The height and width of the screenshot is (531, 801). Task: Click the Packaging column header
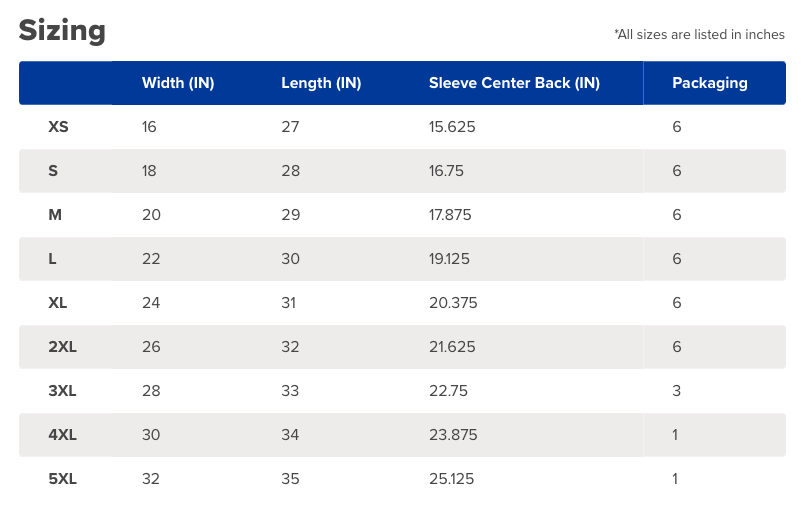[709, 83]
